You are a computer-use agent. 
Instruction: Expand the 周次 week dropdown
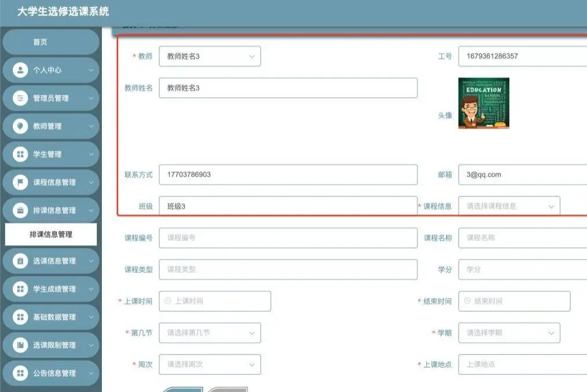click(x=210, y=364)
